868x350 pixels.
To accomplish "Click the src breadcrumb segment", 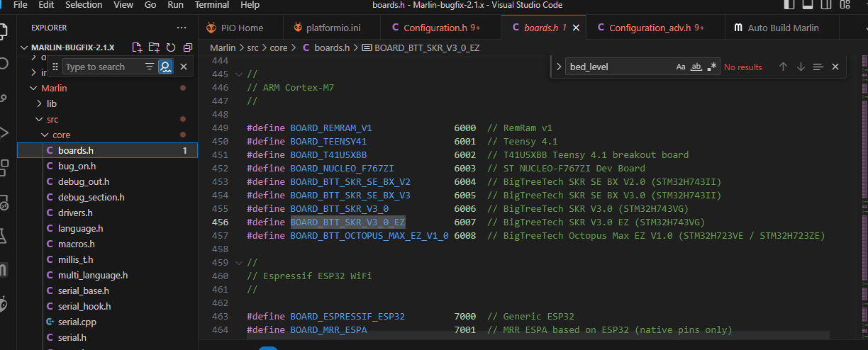I will click(254, 47).
